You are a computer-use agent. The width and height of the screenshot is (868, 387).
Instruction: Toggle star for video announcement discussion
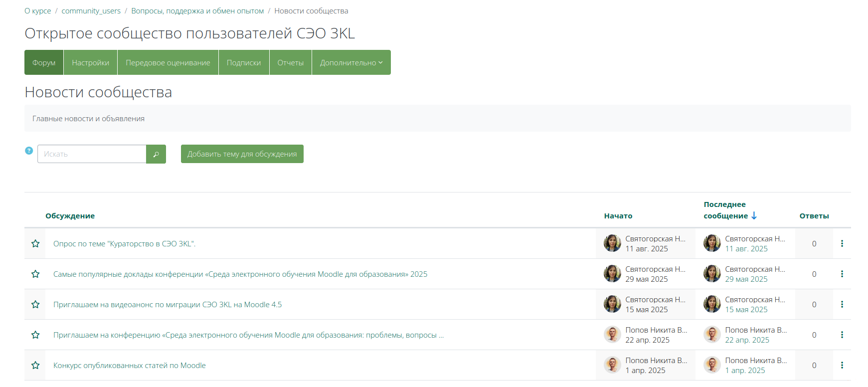(x=35, y=304)
